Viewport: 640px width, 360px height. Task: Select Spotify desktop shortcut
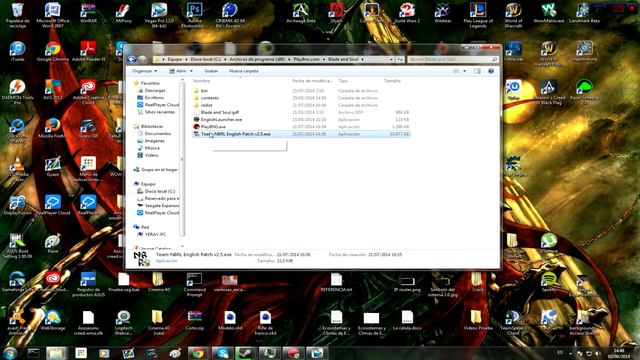(x=549, y=282)
